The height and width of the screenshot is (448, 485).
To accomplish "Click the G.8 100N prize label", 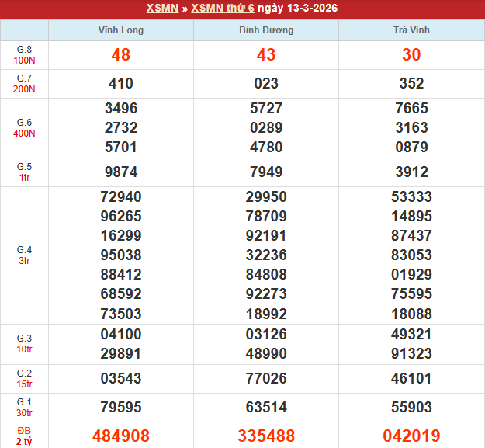I will (x=24, y=55).
